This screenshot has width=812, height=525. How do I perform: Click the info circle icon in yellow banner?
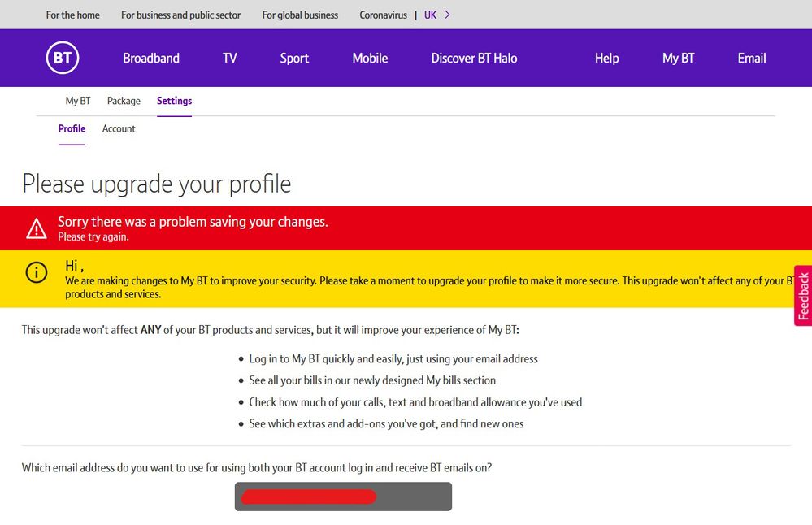point(37,272)
